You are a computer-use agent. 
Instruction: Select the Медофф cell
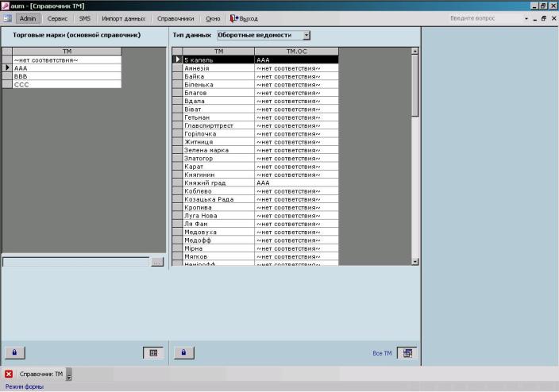[218, 240]
